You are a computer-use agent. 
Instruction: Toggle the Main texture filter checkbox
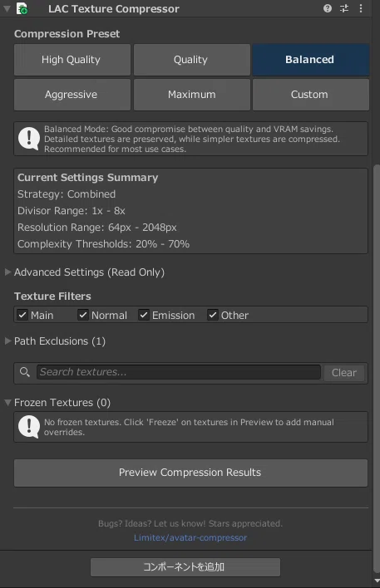coord(22,315)
